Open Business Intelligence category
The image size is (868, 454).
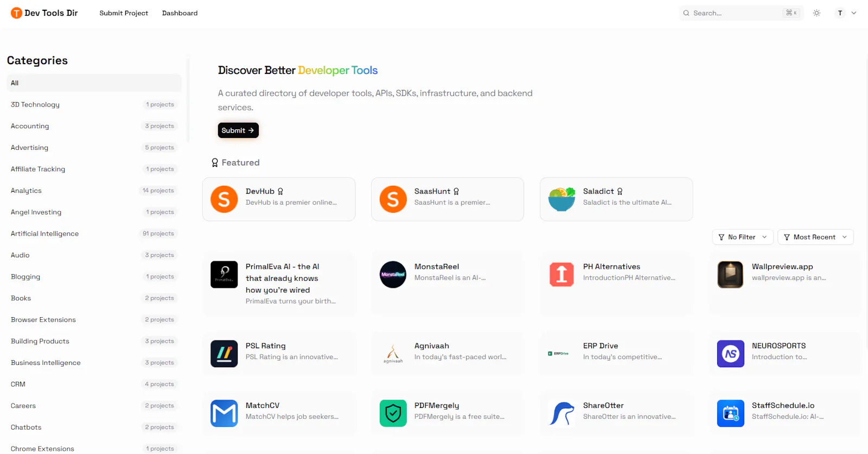tap(94, 363)
